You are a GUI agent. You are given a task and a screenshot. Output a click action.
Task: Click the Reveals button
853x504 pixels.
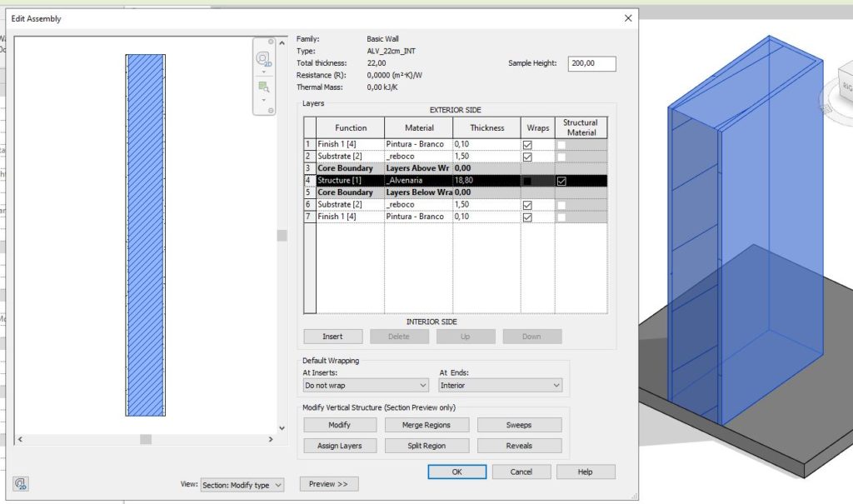coord(519,445)
